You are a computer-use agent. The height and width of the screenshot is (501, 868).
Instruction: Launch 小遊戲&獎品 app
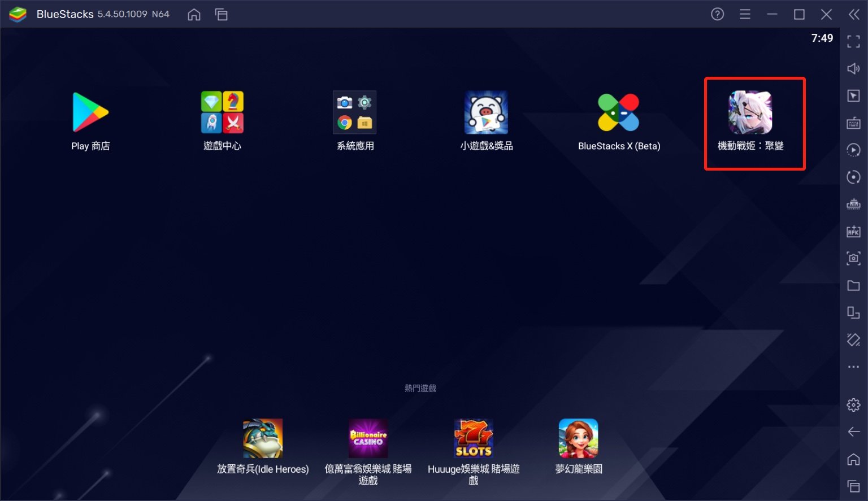tap(486, 112)
